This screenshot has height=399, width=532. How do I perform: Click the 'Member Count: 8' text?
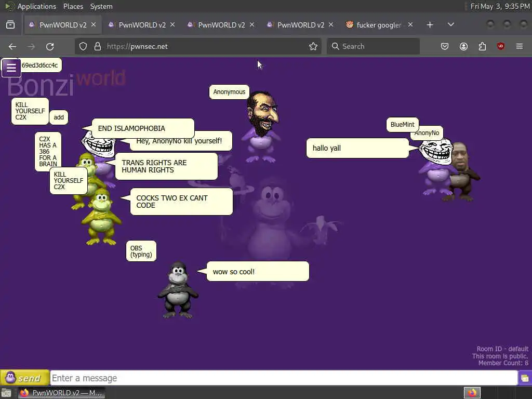coord(503,363)
